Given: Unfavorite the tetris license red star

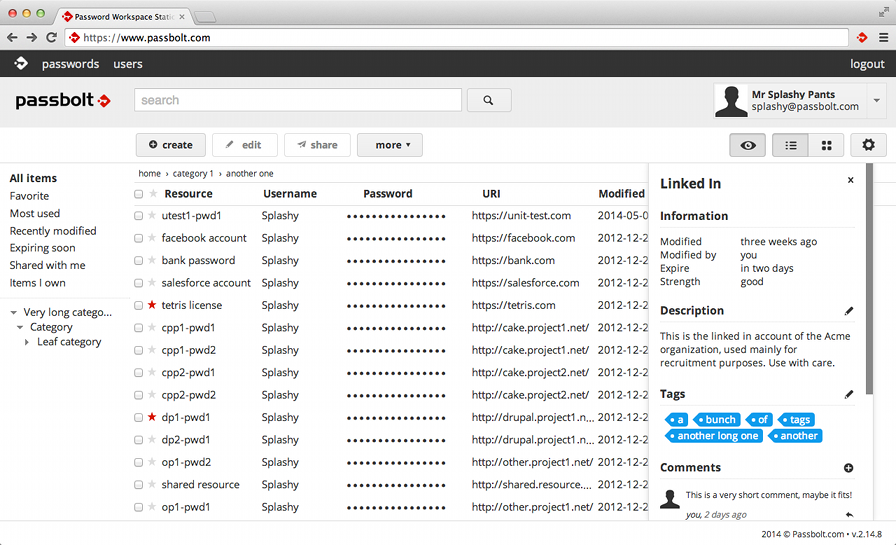Looking at the screenshot, I should click(152, 305).
